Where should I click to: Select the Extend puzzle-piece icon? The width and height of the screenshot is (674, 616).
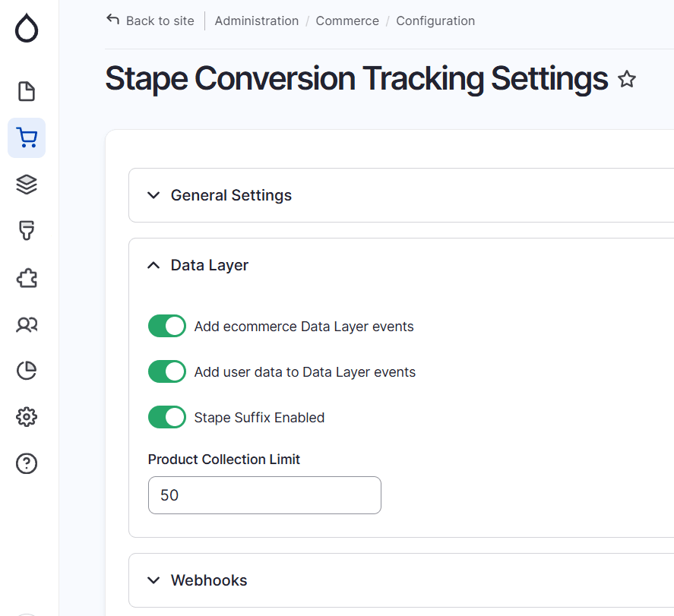coord(27,278)
